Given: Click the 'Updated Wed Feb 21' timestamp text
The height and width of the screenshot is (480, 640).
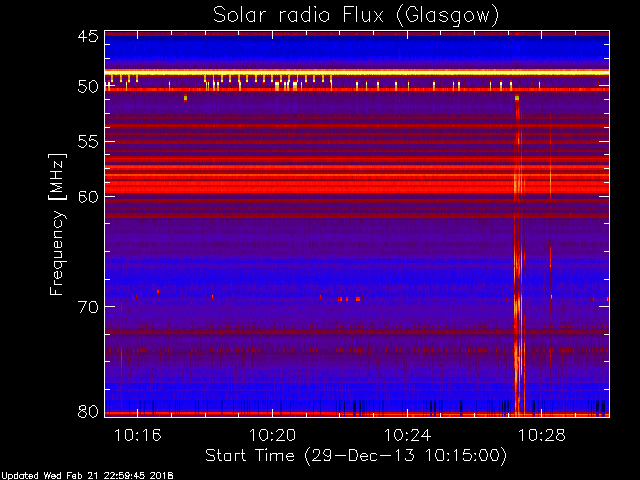Looking at the screenshot, I should coord(87,476).
